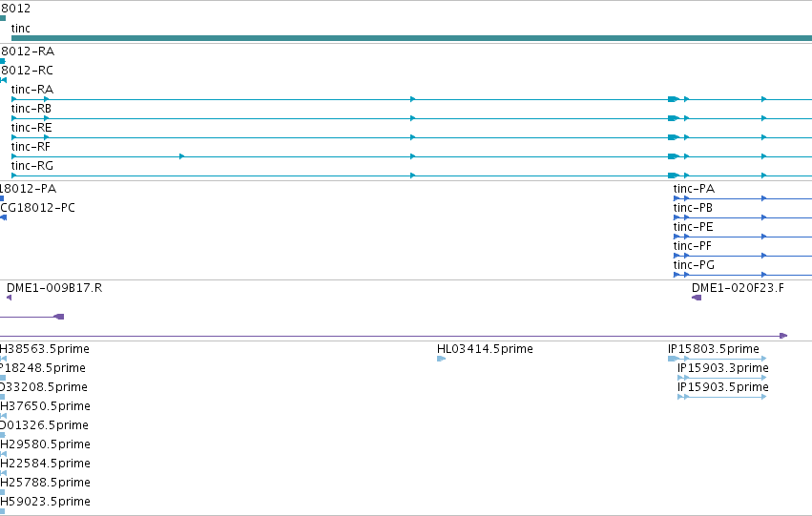Viewport: 812px width, 516px height.
Task: Click the tinc-PE protein label
Action: (x=694, y=227)
